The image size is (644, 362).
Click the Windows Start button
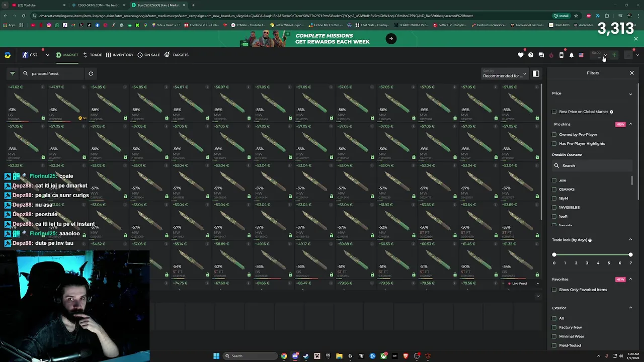click(216, 356)
